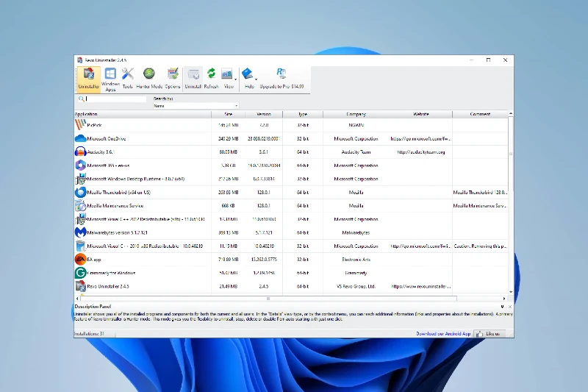The image size is (588, 392).
Task: Click horizontal scrollbar left arrow
Action: [77, 299]
